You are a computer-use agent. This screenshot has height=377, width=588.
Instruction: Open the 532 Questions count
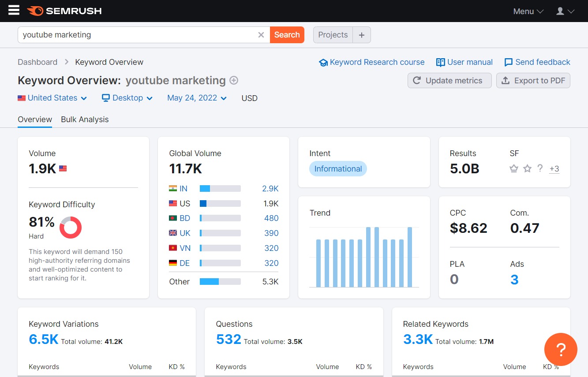click(x=228, y=339)
